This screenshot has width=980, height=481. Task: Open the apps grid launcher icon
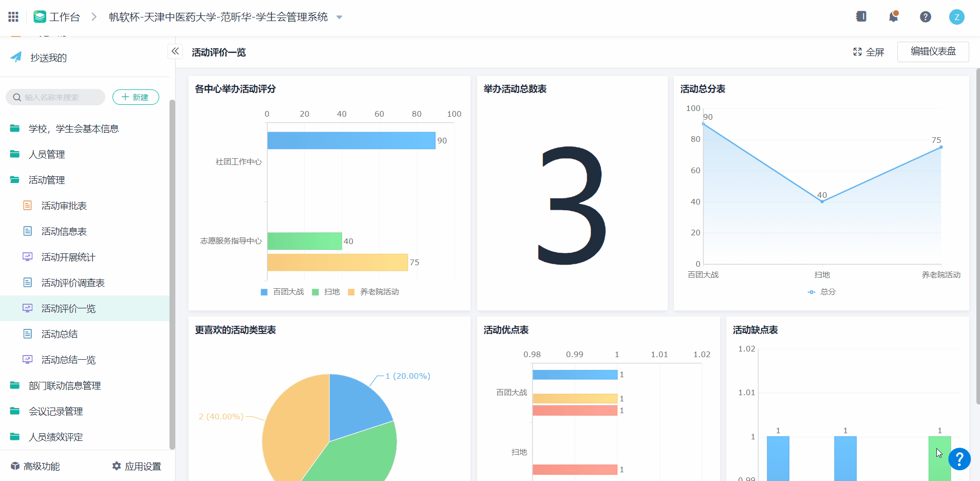coord(13,17)
